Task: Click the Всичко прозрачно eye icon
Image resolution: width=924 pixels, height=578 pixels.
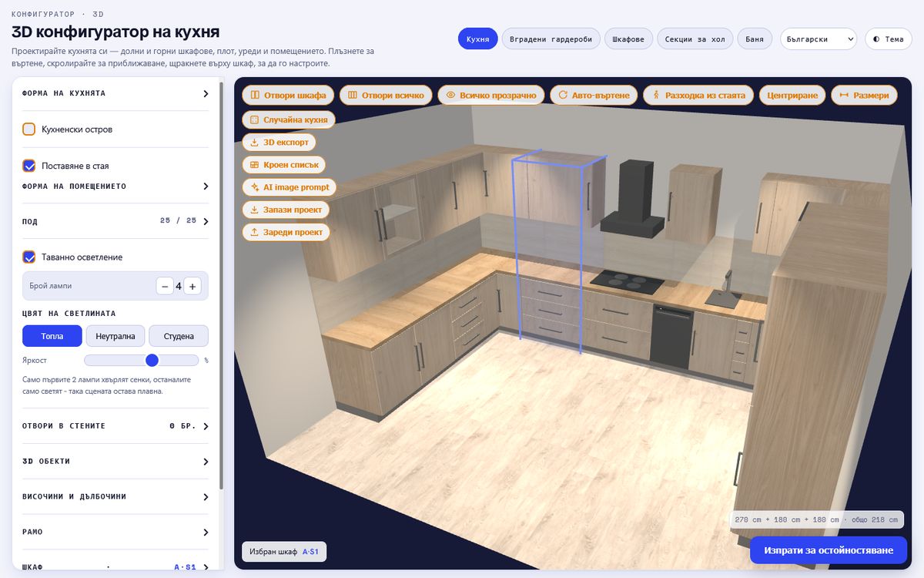Action: pyautogui.click(x=451, y=96)
